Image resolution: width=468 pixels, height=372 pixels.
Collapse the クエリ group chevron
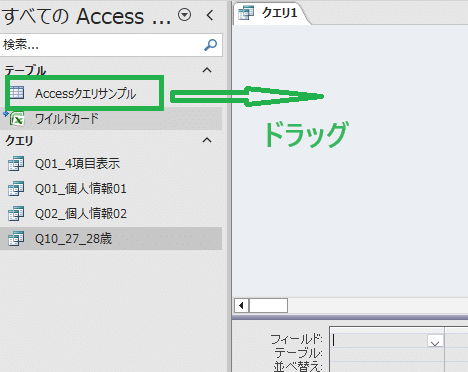207,140
